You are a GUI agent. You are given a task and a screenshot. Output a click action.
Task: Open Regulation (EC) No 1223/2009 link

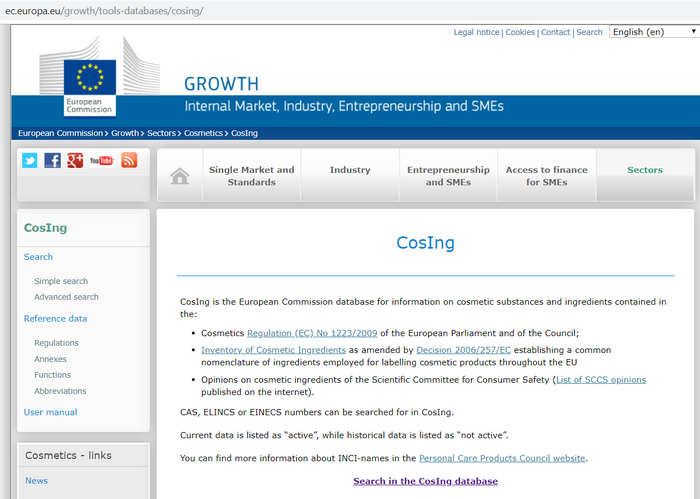pos(312,333)
